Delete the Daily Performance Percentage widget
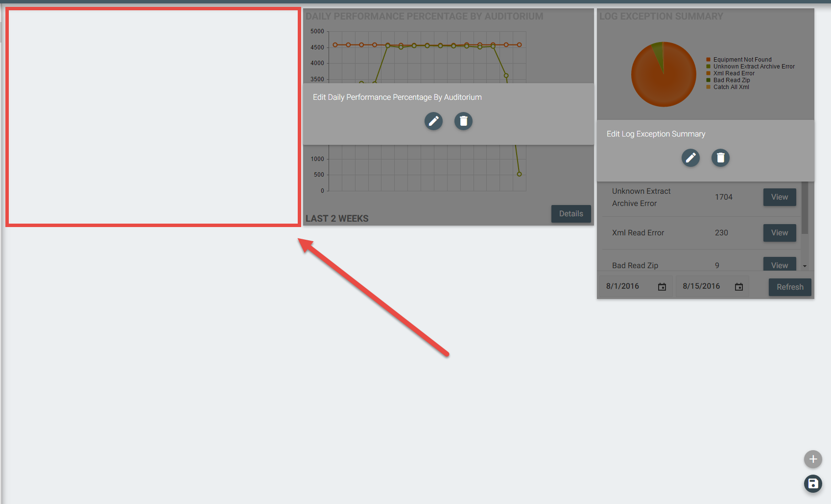Image resolution: width=831 pixels, height=504 pixels. tap(463, 121)
